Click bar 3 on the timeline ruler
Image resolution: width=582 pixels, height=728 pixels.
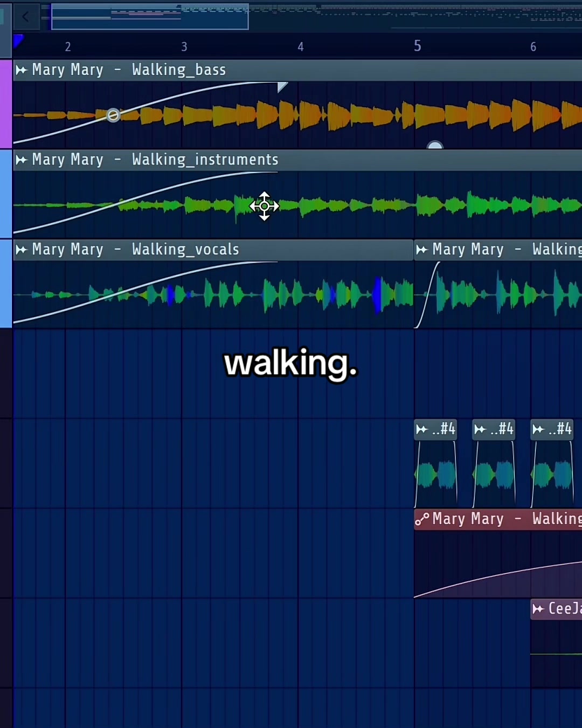point(184,47)
